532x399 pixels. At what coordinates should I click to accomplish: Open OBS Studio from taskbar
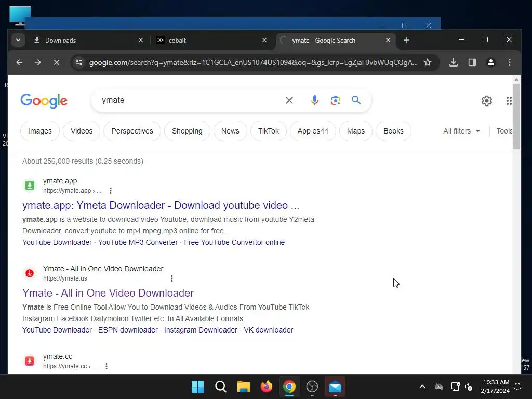tap(312, 387)
